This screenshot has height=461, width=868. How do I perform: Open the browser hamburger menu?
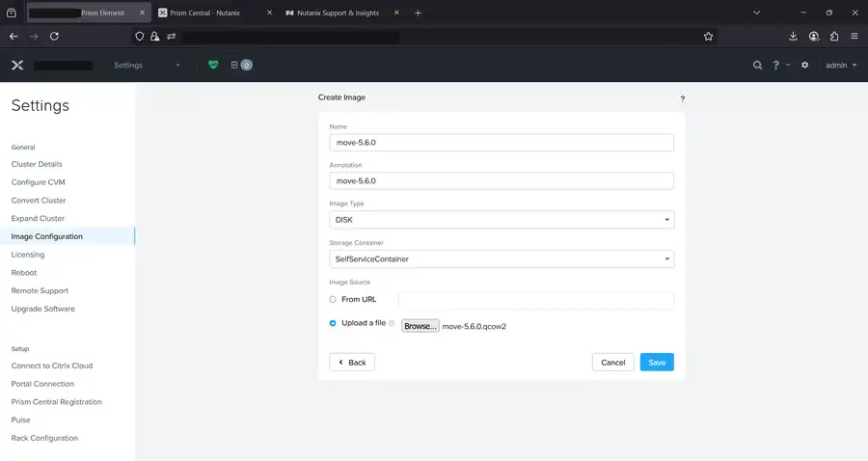(x=854, y=36)
